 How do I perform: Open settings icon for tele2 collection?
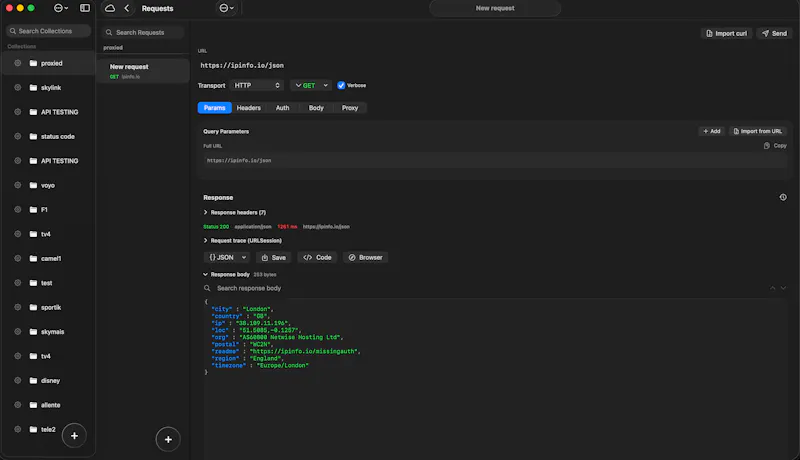17,429
